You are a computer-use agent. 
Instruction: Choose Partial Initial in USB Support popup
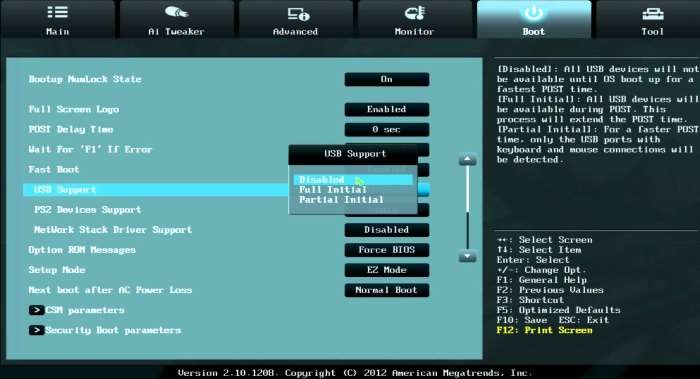click(341, 200)
